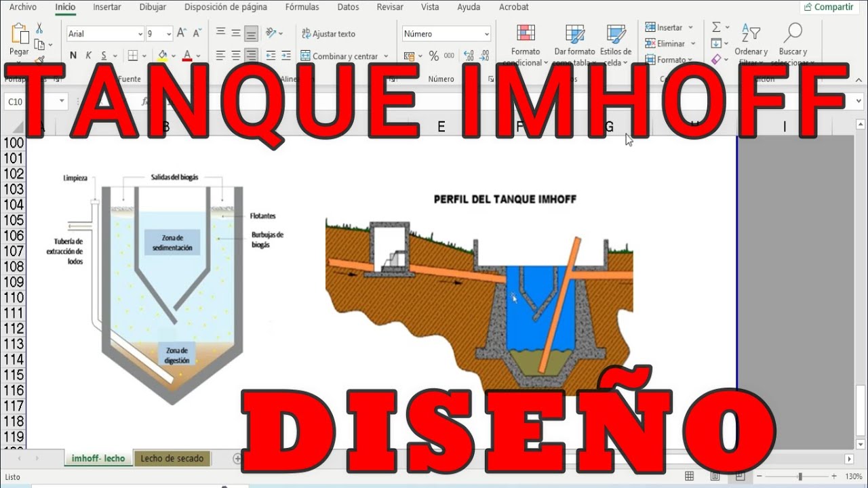Open the Name Box dropdown arrow
This screenshot has width=868, height=488.
(61, 102)
